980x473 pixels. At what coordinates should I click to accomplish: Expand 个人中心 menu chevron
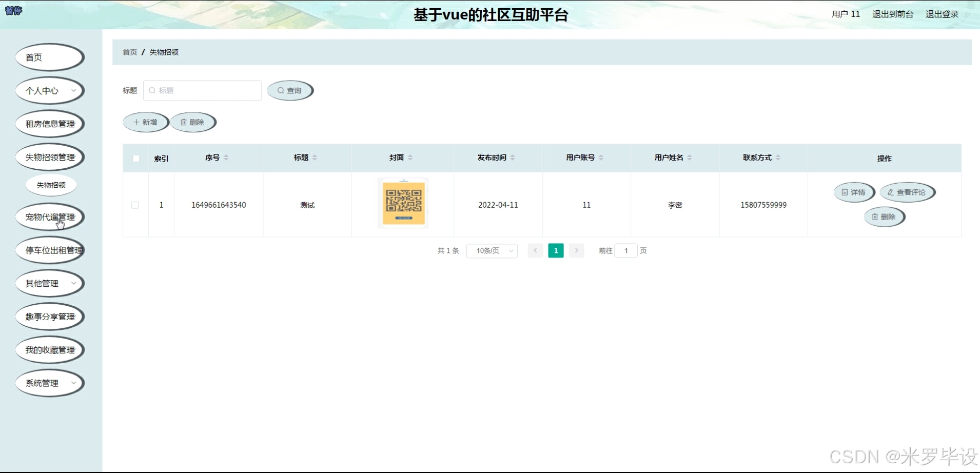(x=73, y=91)
